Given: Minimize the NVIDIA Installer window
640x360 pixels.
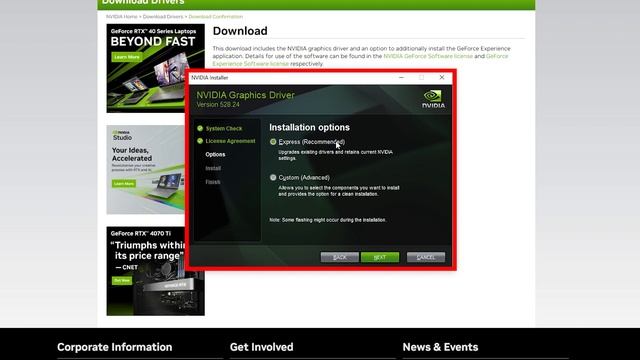Looking at the screenshot, I should pos(401,77).
